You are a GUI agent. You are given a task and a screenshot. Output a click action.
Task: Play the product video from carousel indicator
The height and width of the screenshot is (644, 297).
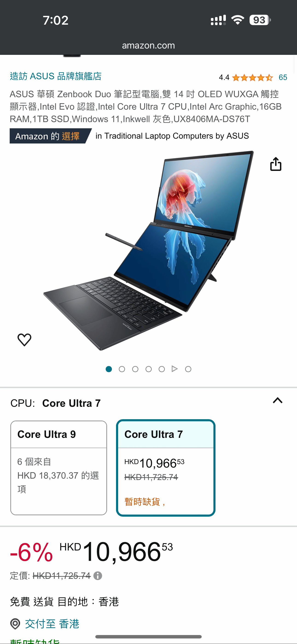pyautogui.click(x=175, y=369)
